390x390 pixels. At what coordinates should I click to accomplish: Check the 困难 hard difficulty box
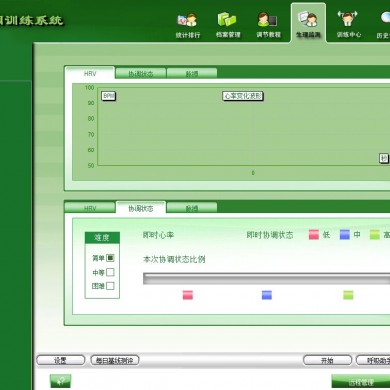point(110,286)
